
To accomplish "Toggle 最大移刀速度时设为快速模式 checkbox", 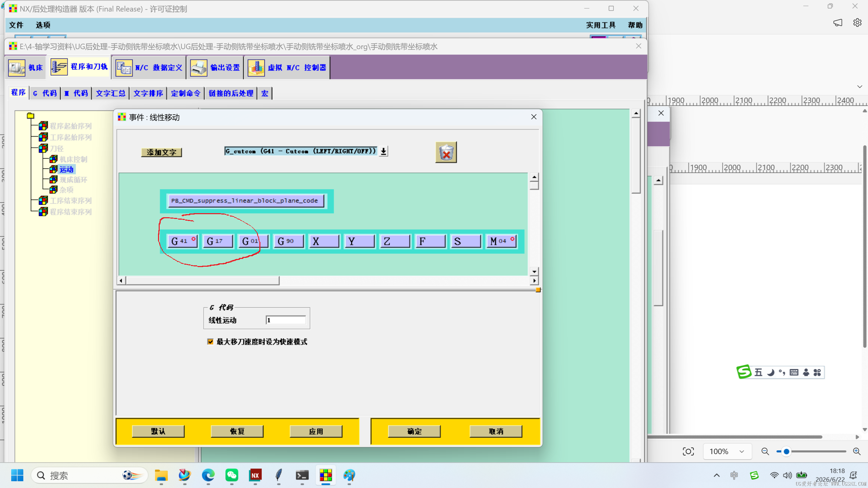I will (210, 342).
